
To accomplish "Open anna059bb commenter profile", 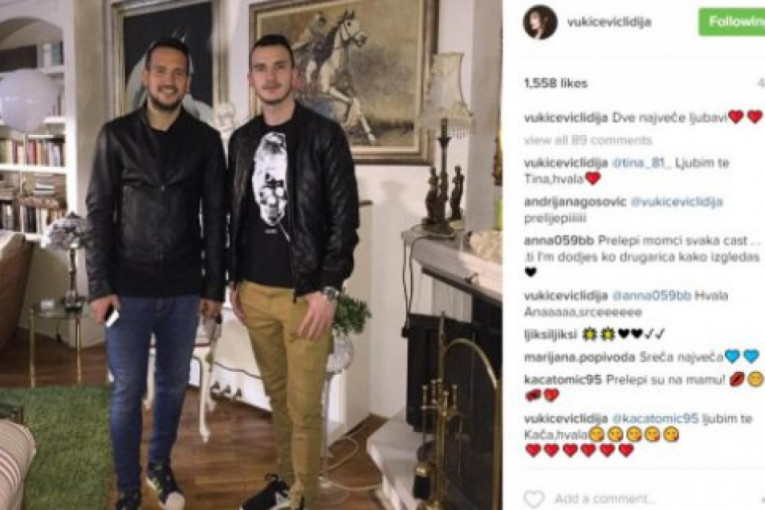I will coord(559,241).
